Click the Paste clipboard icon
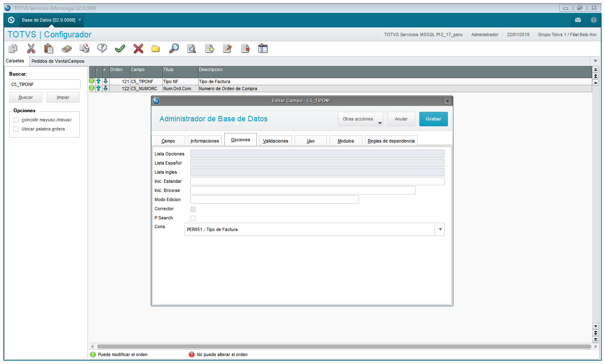Screen dimensions: 605x364 (49, 49)
